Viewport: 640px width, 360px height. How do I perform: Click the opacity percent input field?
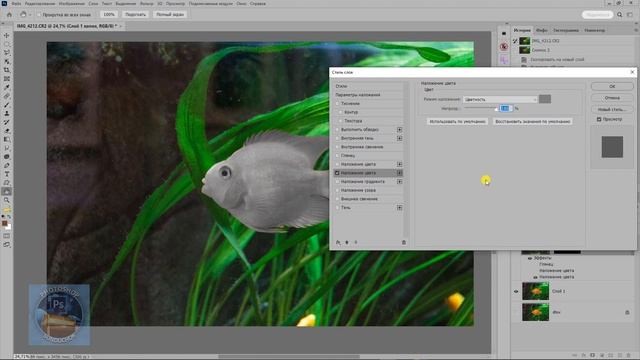pyautogui.click(x=506, y=109)
